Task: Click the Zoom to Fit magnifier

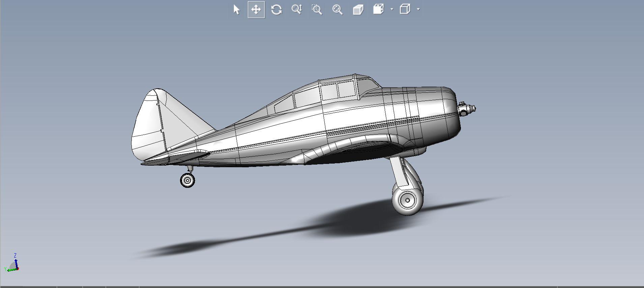Action: pyautogui.click(x=338, y=9)
